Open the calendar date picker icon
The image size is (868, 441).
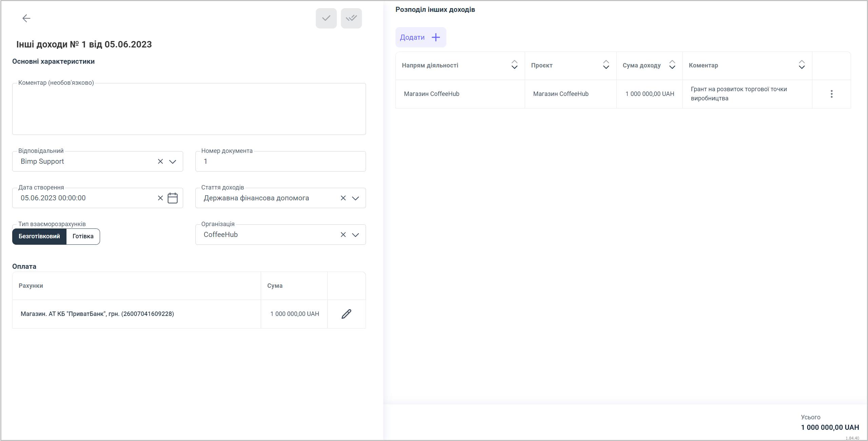pos(173,198)
